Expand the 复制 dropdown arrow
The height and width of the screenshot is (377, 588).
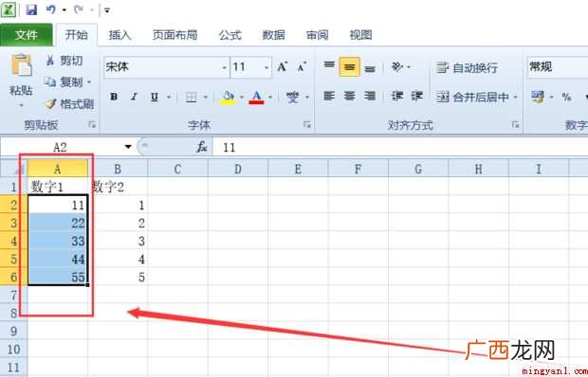[x=89, y=82]
